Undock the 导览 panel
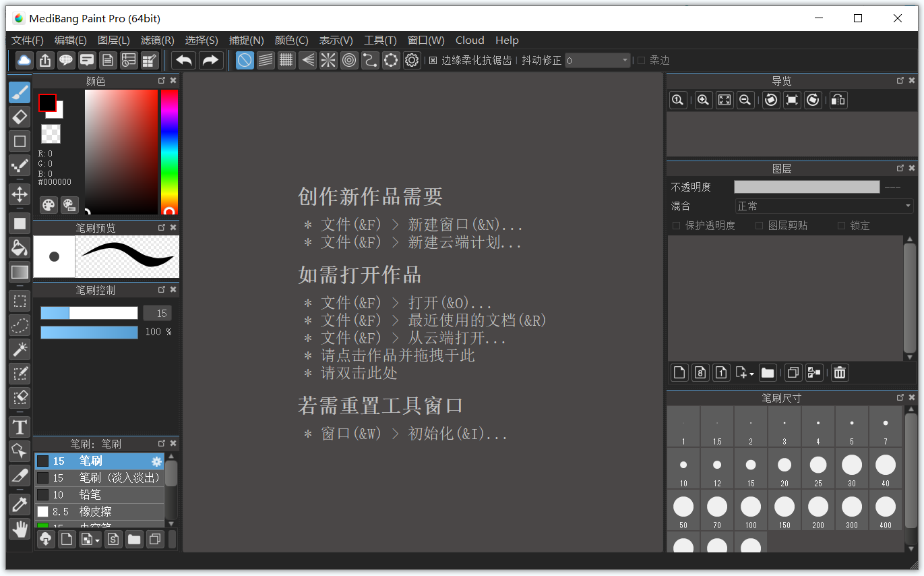This screenshot has width=924, height=576. pyautogui.click(x=900, y=80)
